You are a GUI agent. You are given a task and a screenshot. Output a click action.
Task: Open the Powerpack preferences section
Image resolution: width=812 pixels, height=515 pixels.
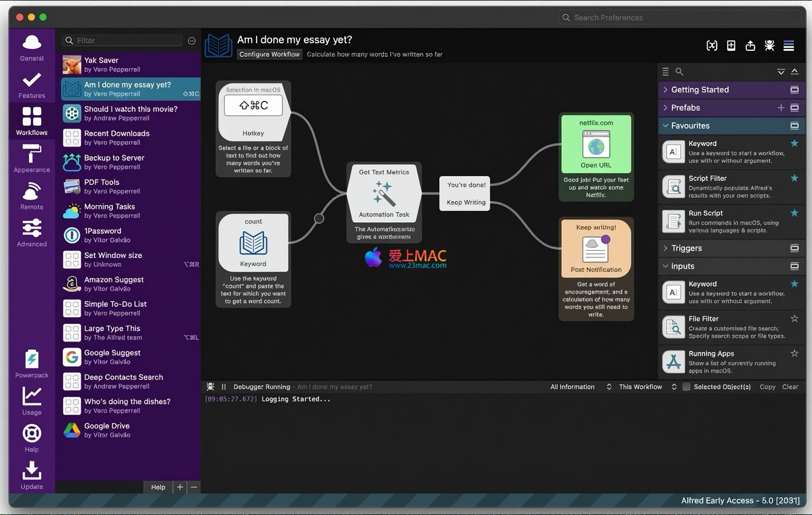click(32, 363)
